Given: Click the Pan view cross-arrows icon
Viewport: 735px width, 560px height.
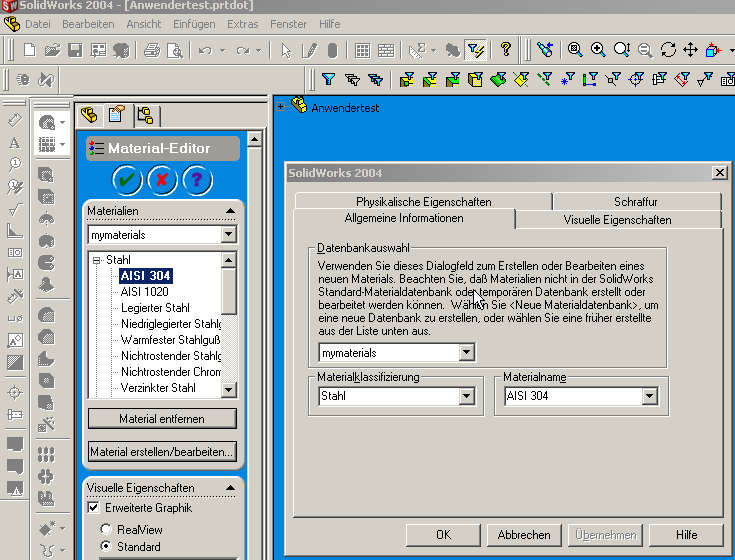Looking at the screenshot, I should (690, 50).
